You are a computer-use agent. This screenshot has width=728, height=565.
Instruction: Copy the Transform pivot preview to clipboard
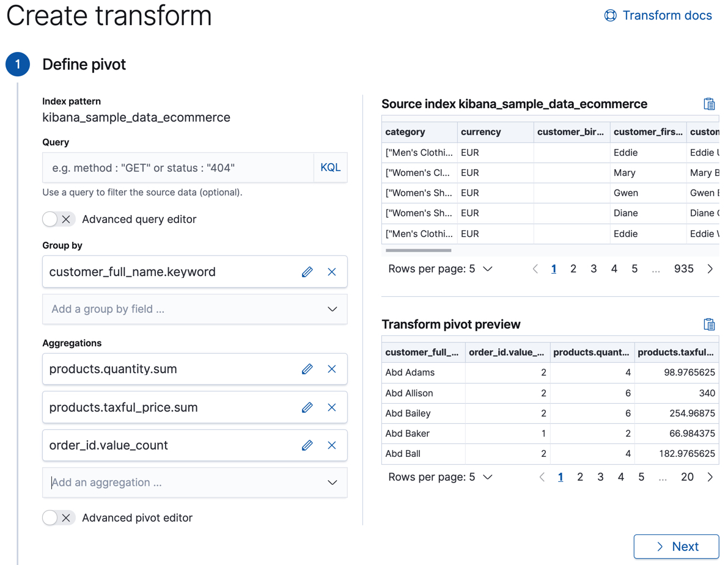click(709, 324)
